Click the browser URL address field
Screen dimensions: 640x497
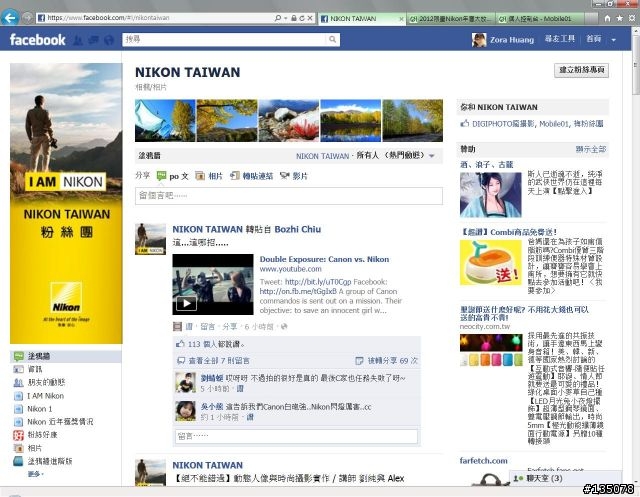pos(155,18)
